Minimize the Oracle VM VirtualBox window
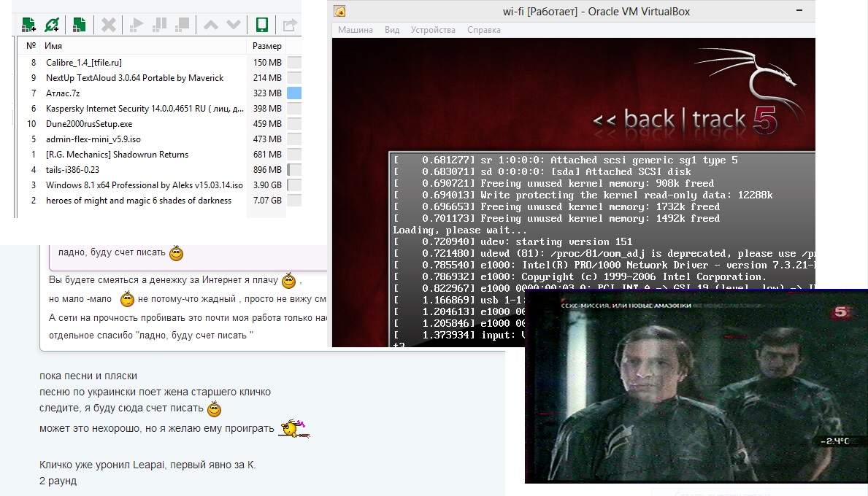Image resolution: width=868 pixels, height=496 pixels. [799, 10]
